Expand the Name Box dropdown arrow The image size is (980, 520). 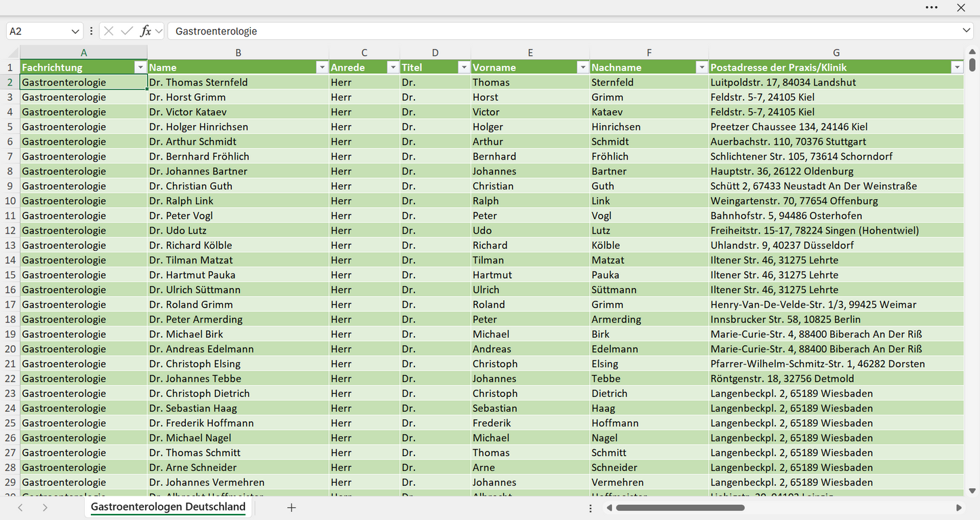tap(75, 31)
